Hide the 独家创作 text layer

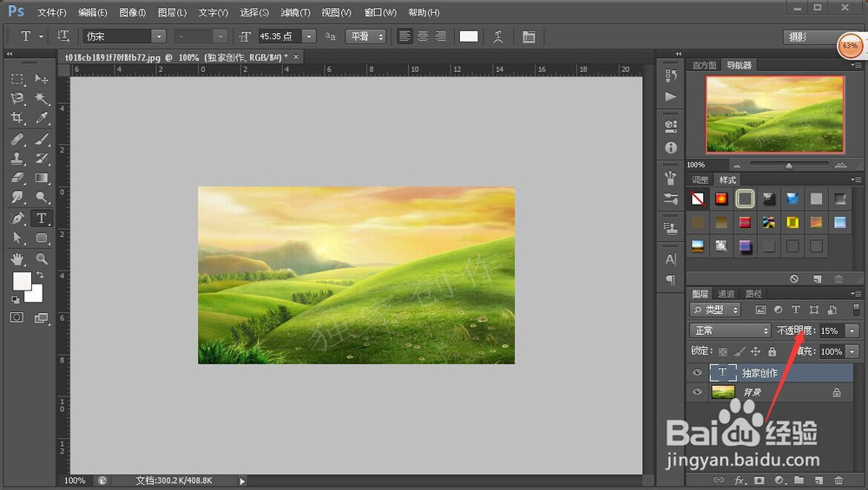tap(697, 373)
